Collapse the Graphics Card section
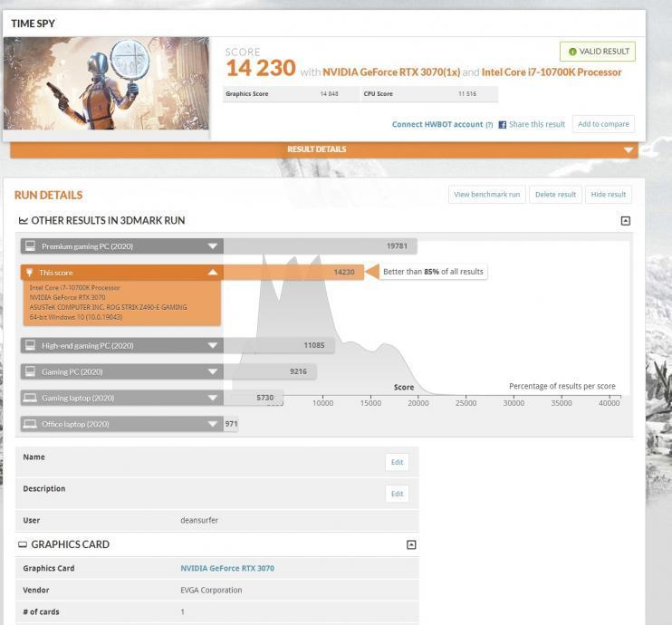The height and width of the screenshot is (625, 672). coord(411,545)
